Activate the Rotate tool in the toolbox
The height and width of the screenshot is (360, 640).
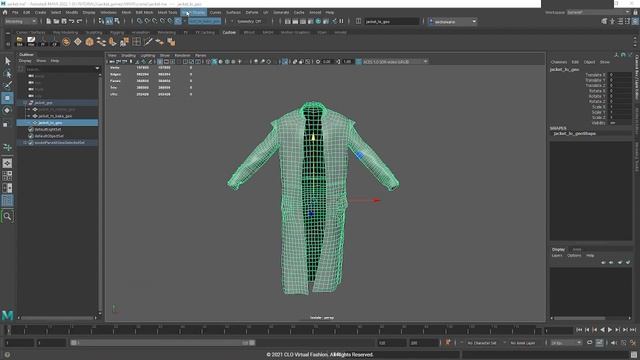tap(7, 110)
